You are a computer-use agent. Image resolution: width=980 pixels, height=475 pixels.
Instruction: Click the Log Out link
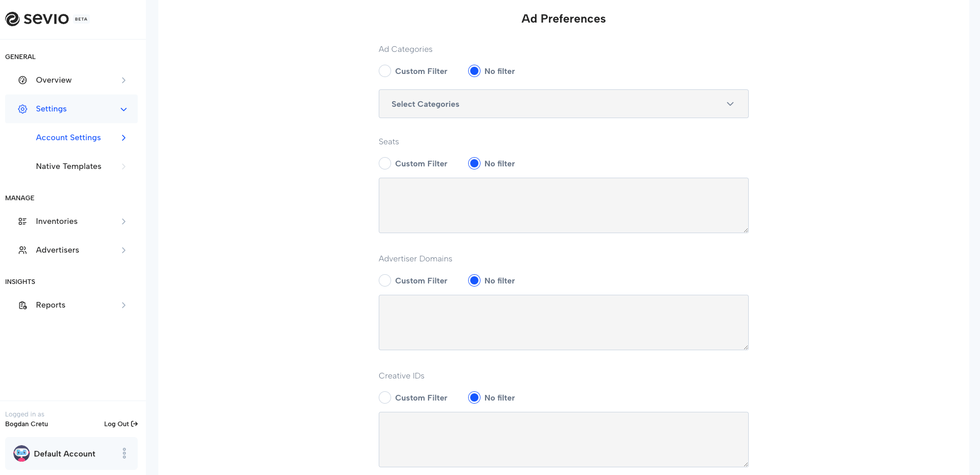pos(117,424)
